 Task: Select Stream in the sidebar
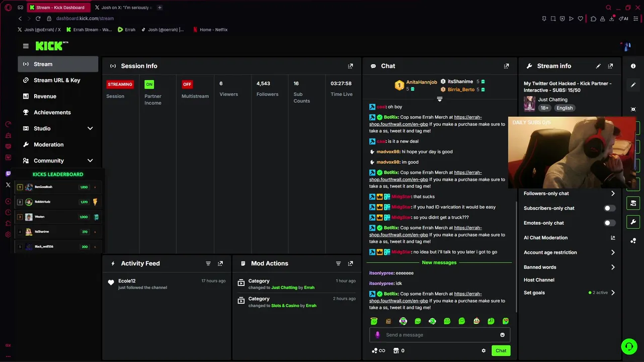(x=58, y=64)
